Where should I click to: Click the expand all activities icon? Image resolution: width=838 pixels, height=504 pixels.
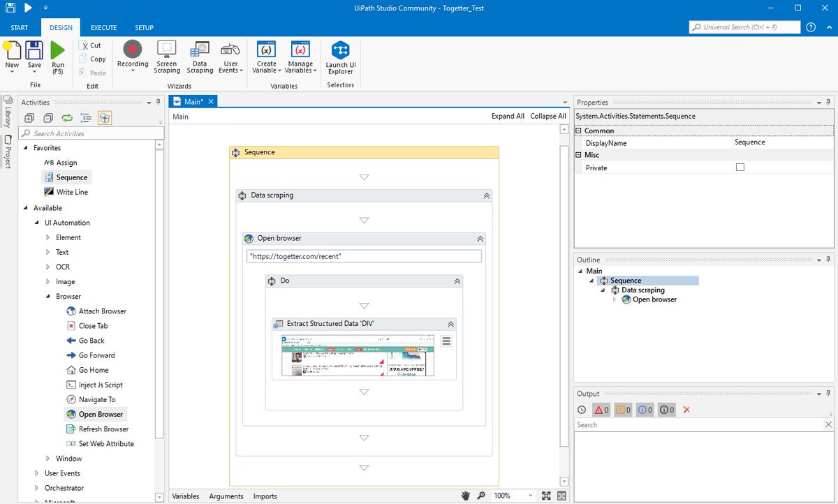click(29, 118)
